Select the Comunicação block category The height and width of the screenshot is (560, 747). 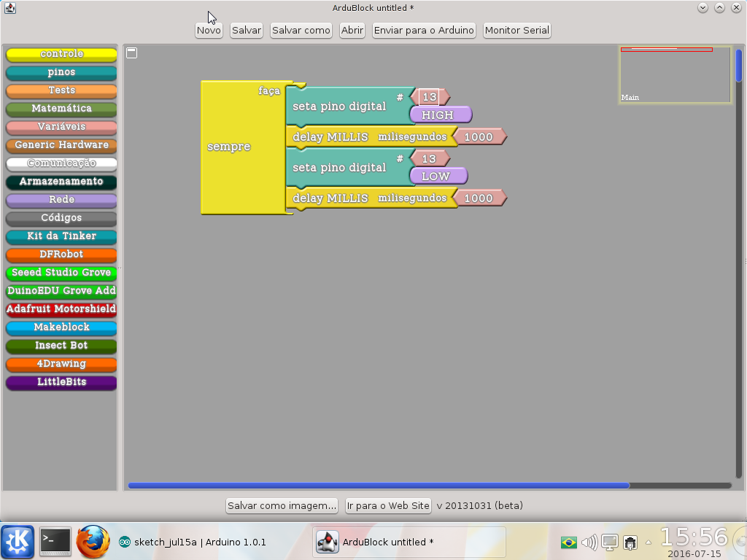pyautogui.click(x=61, y=163)
